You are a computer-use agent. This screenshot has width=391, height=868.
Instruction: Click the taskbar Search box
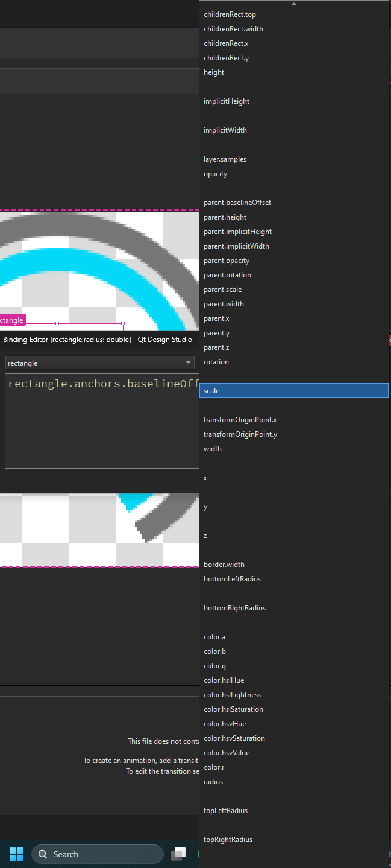pos(98,854)
